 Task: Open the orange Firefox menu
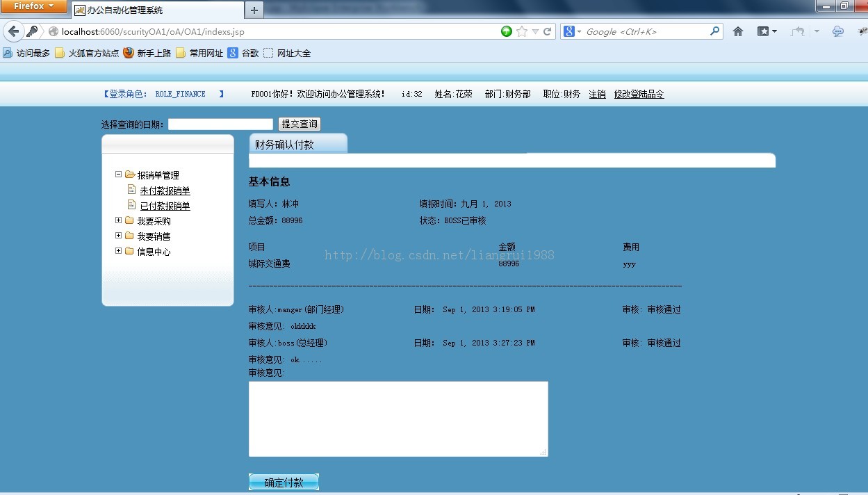33,6
